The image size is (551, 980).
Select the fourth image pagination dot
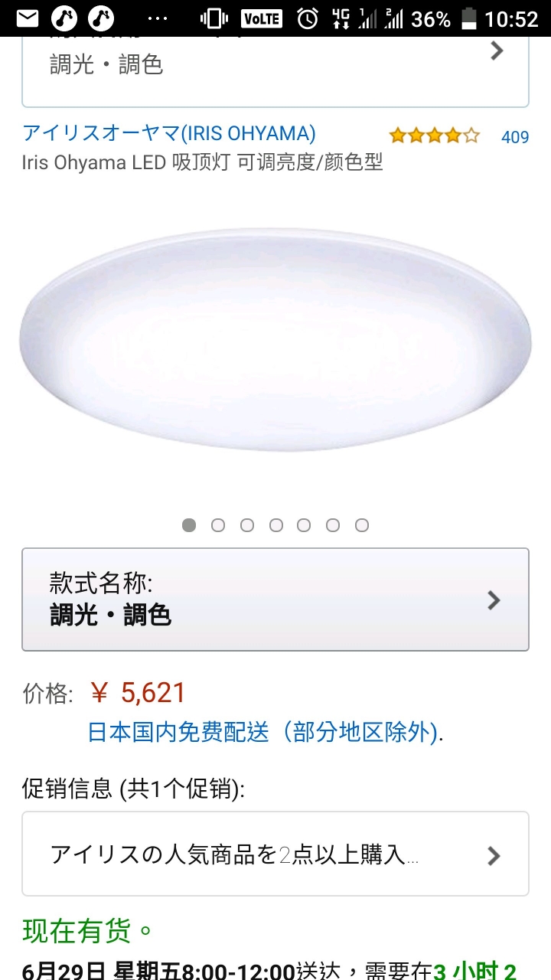[275, 525]
